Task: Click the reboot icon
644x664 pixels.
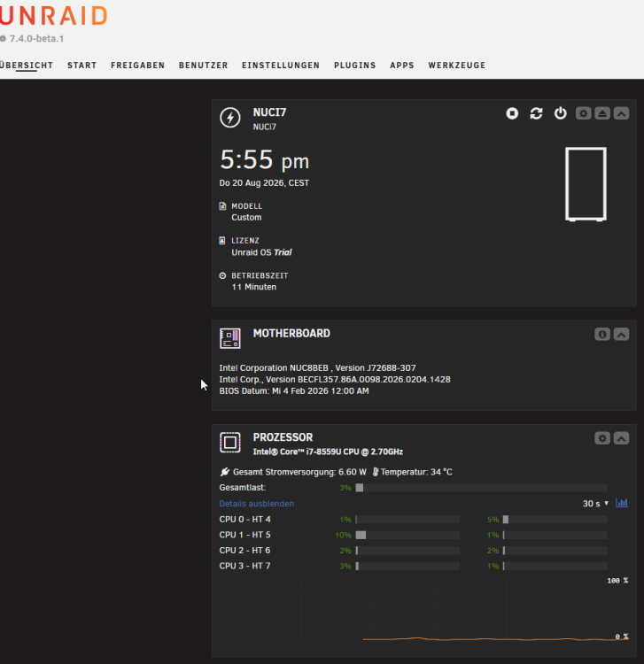Action: 537,113
